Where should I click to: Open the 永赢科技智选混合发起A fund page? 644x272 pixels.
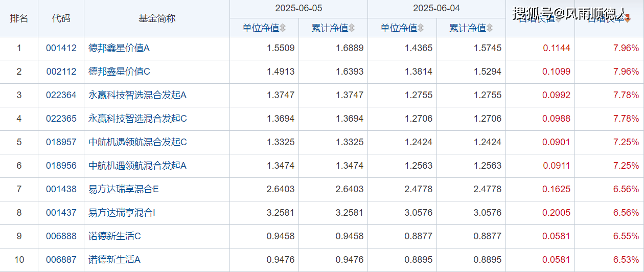[x=137, y=95]
